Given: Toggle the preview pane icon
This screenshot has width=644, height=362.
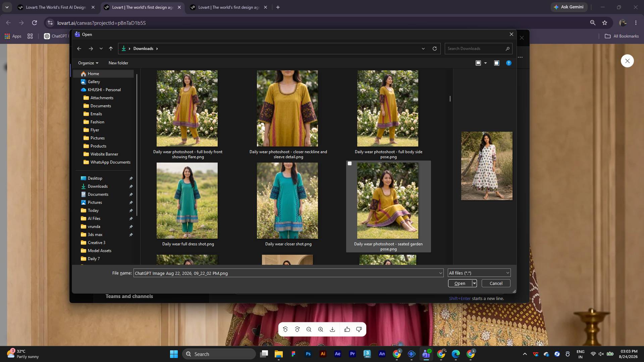Looking at the screenshot, I should click(x=497, y=63).
